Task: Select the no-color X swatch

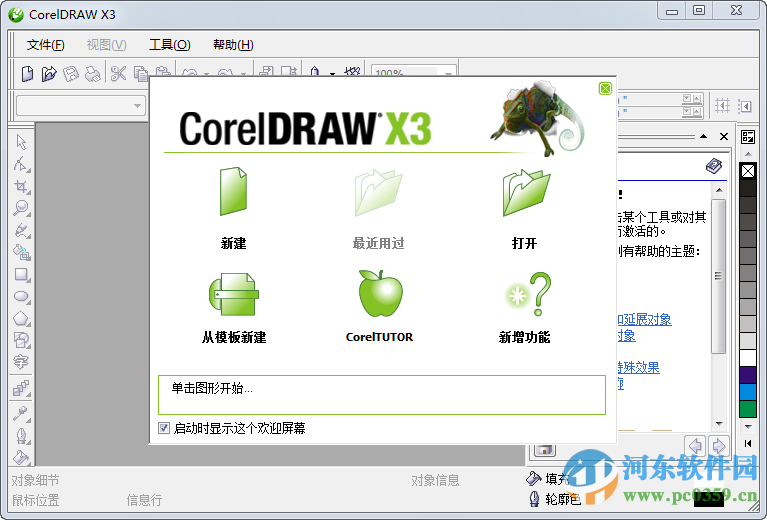Action: [748, 171]
